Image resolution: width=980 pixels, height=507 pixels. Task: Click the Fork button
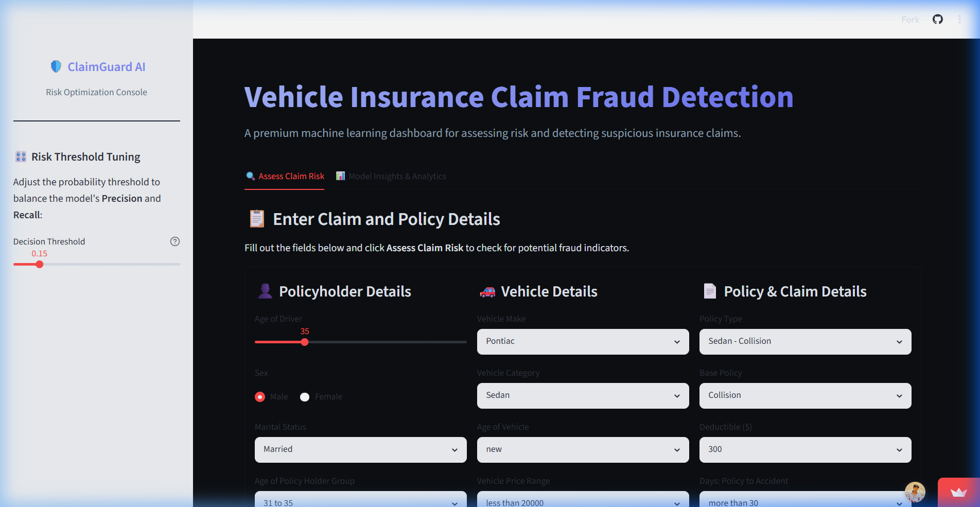pyautogui.click(x=910, y=20)
